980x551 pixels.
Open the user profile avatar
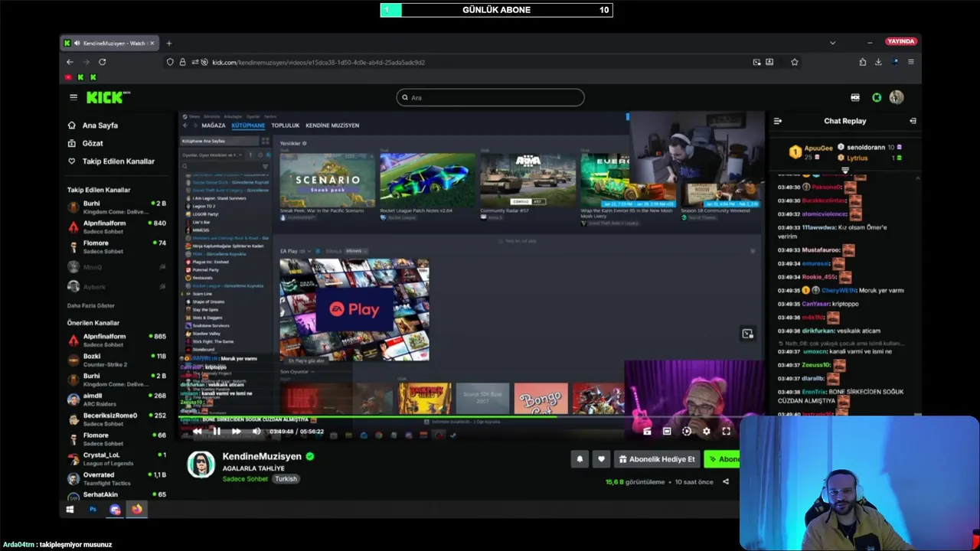(897, 97)
